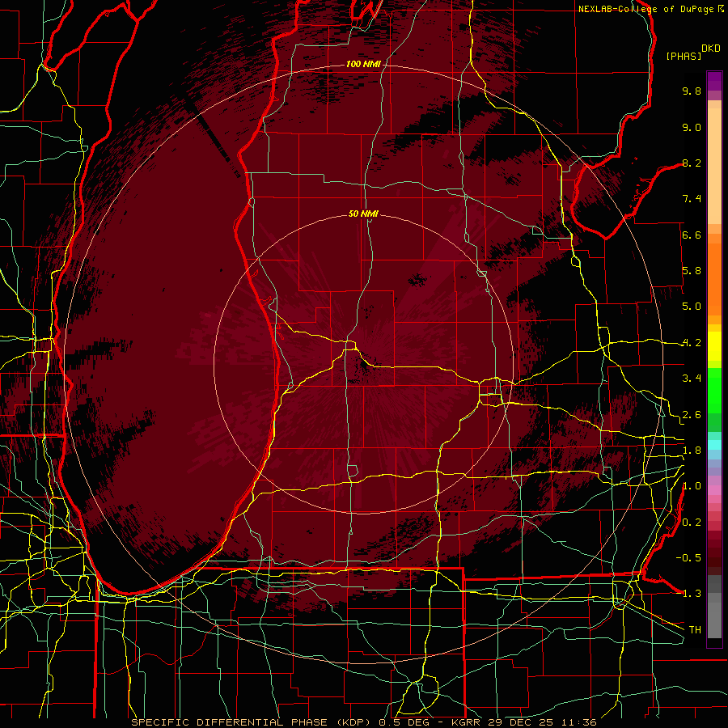This screenshot has height=728, width=728.
Task: Click the "NEXLAB-College of DuPage" header text
Action: pyautogui.click(x=645, y=9)
